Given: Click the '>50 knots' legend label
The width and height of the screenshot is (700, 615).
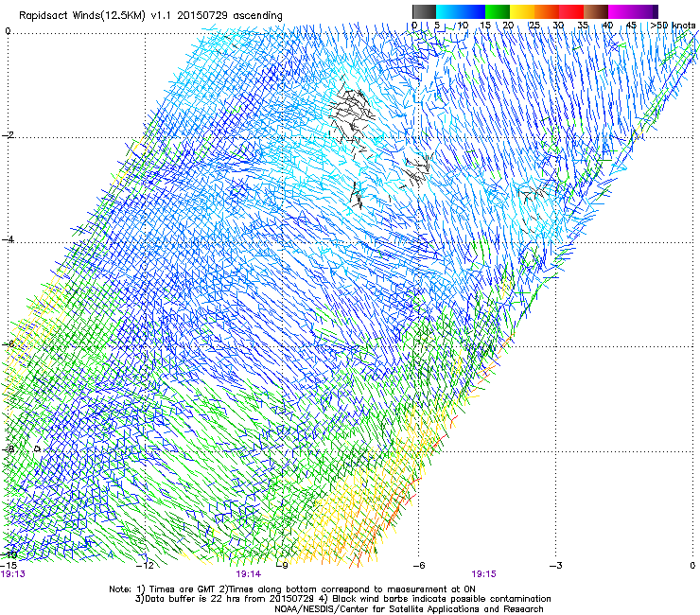Looking at the screenshot, I should (673, 26).
